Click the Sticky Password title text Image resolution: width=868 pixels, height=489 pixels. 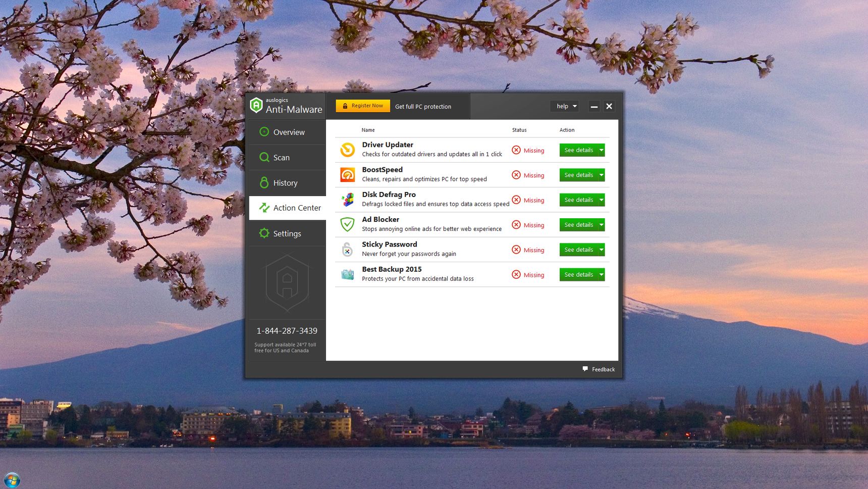pos(389,244)
